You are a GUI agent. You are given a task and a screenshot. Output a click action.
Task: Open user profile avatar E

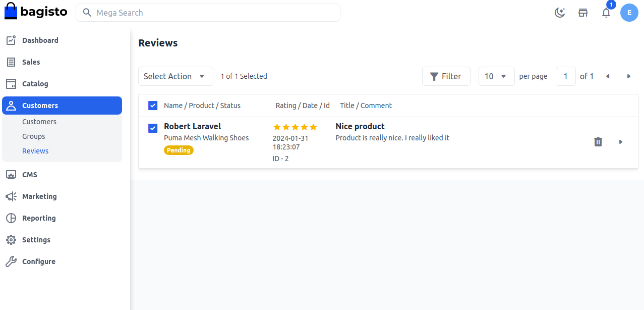(x=629, y=13)
